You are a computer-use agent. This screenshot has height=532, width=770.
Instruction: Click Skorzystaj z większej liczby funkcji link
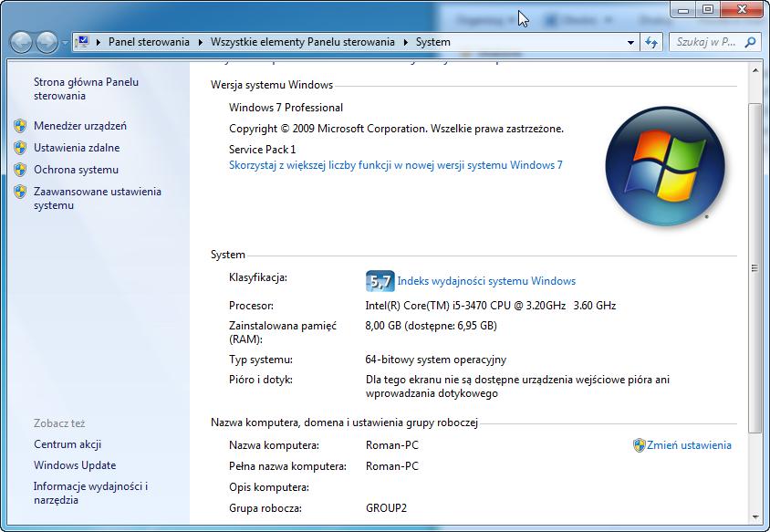[x=396, y=165]
